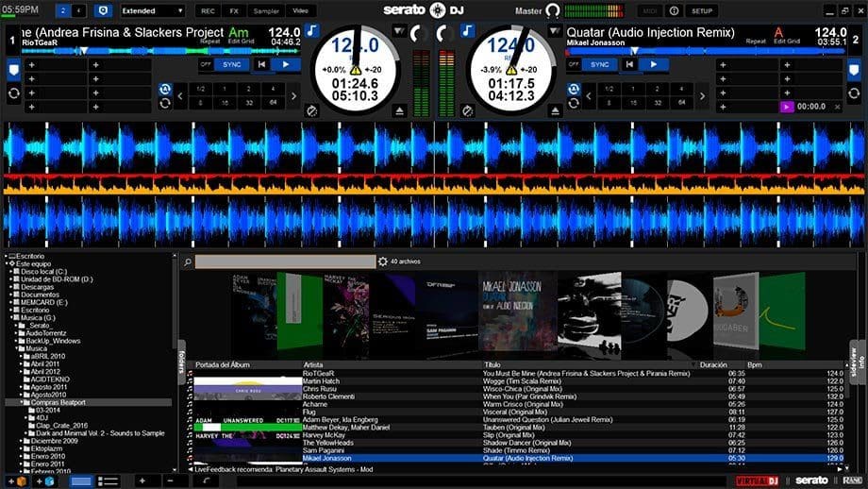Viewport: 868px width, 489px height.
Task: Open the FX panel
Action: [x=234, y=11]
